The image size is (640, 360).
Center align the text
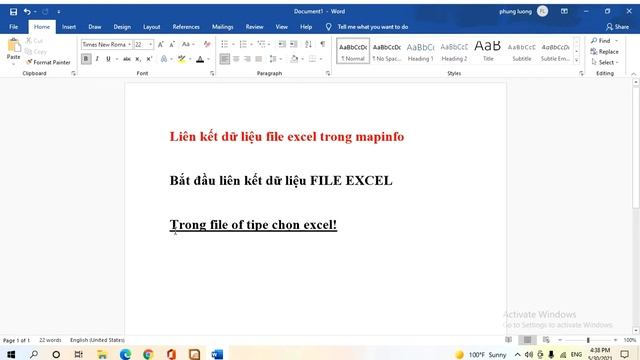click(236, 59)
